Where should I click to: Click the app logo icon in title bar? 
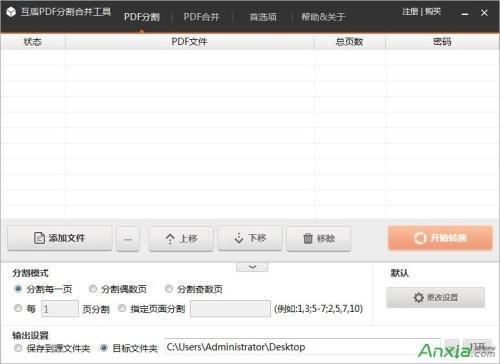pyautogui.click(x=11, y=12)
